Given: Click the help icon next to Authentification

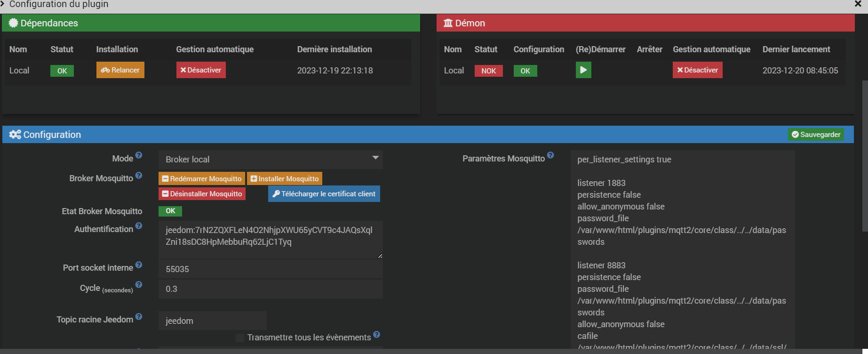Looking at the screenshot, I should coord(139,226).
